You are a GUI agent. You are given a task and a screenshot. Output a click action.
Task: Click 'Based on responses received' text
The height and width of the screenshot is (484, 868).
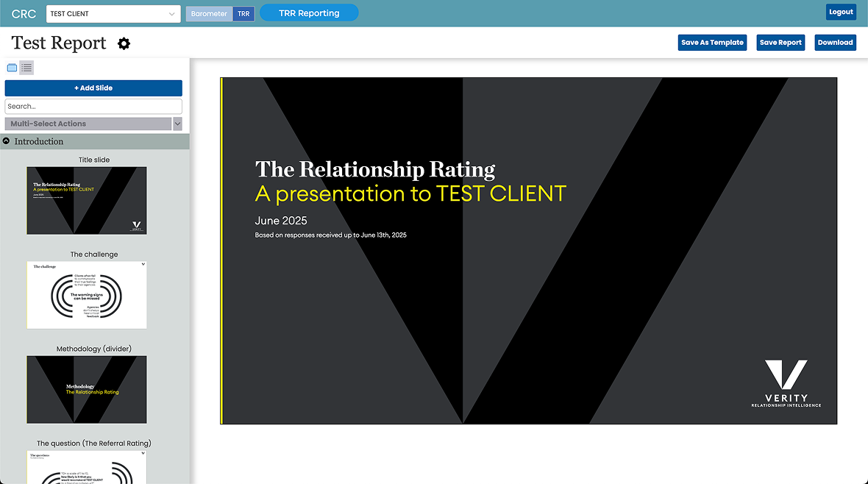tap(330, 235)
